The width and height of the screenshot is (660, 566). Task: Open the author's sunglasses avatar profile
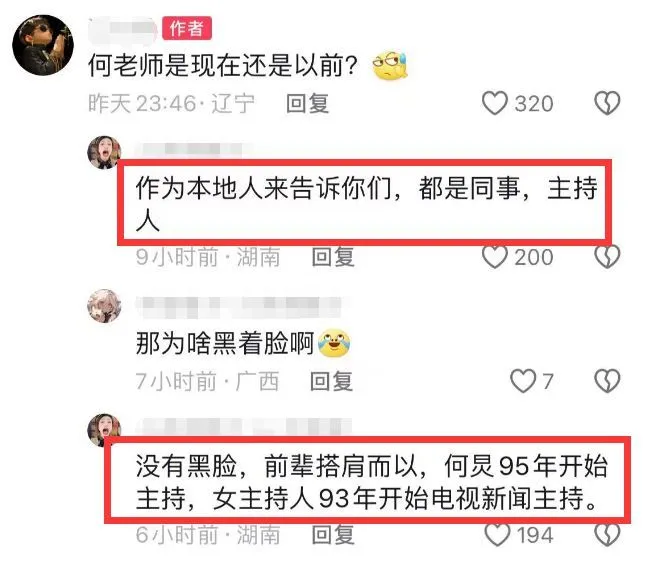click(x=43, y=45)
